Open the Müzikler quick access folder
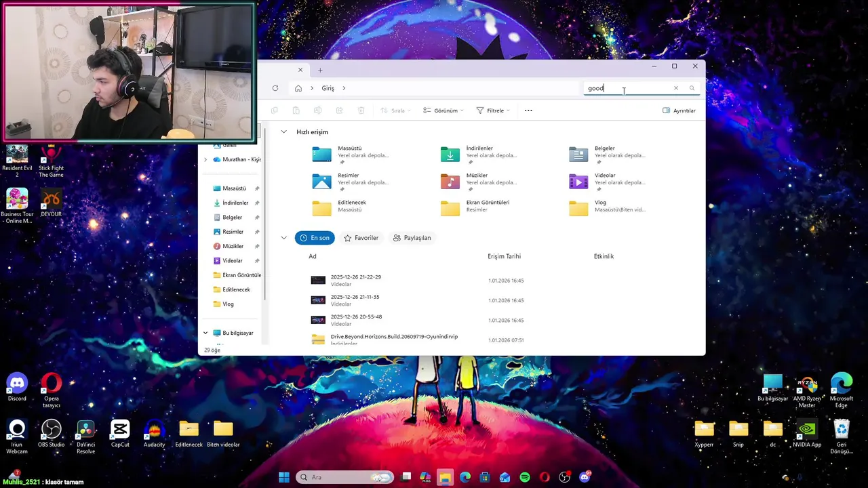 click(x=479, y=182)
